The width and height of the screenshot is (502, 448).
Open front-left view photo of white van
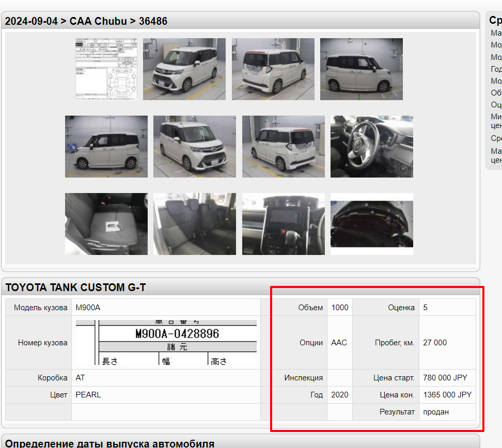click(x=184, y=69)
